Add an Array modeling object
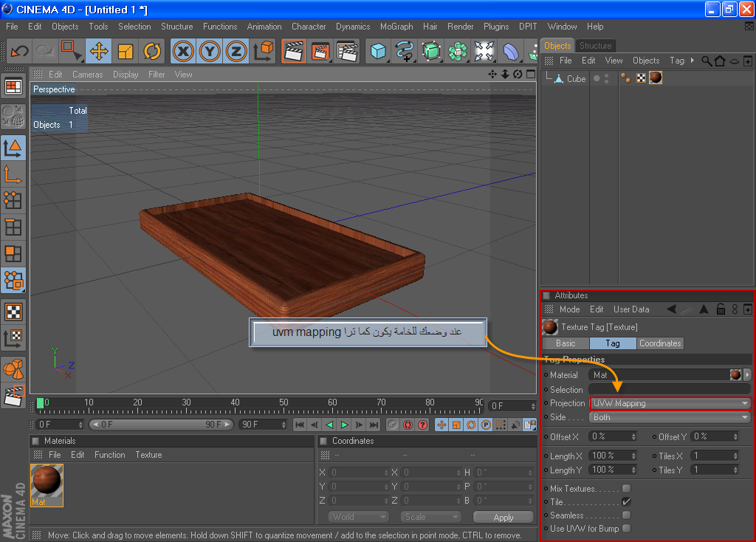 [x=458, y=51]
